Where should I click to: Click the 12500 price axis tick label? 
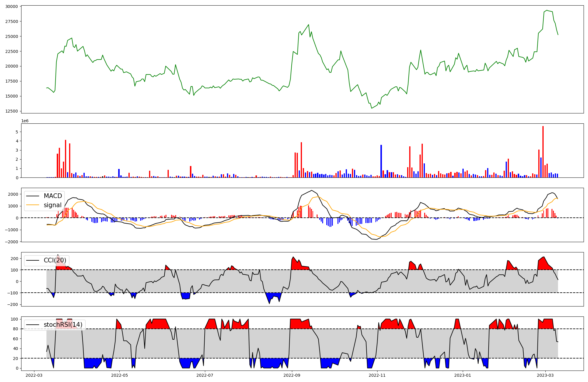click(11, 111)
